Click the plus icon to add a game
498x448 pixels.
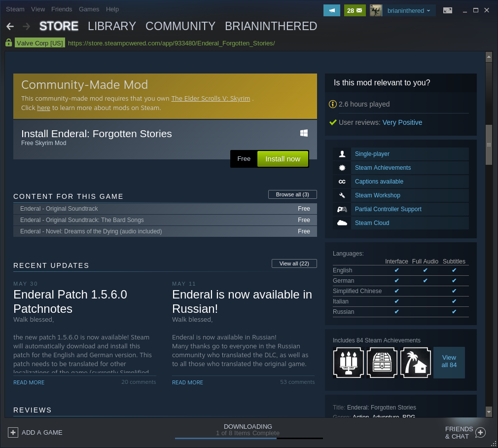(x=13, y=432)
